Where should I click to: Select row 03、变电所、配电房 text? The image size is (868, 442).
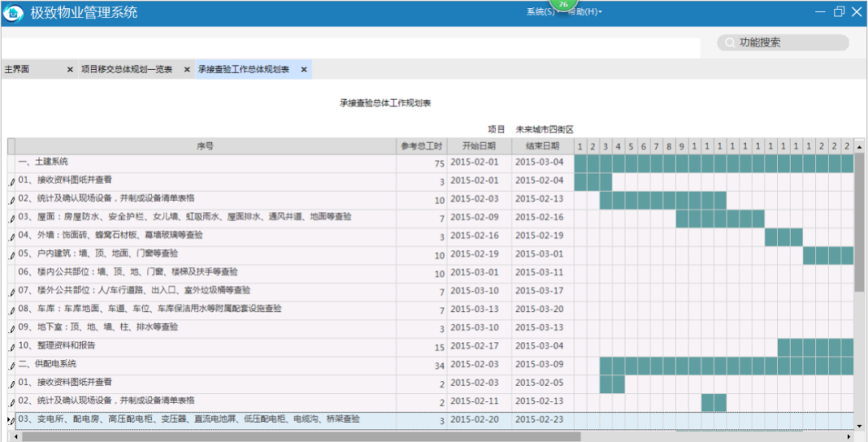188,419
